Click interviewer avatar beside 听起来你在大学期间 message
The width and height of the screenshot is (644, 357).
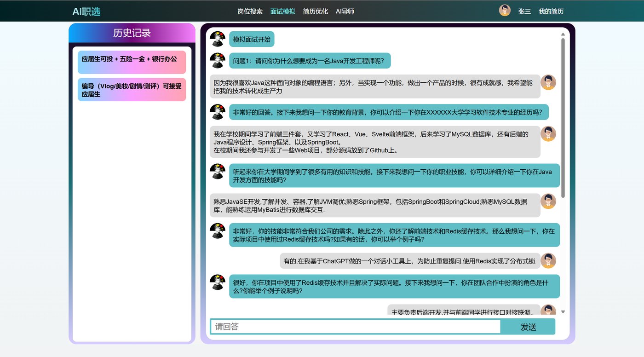pyautogui.click(x=217, y=171)
